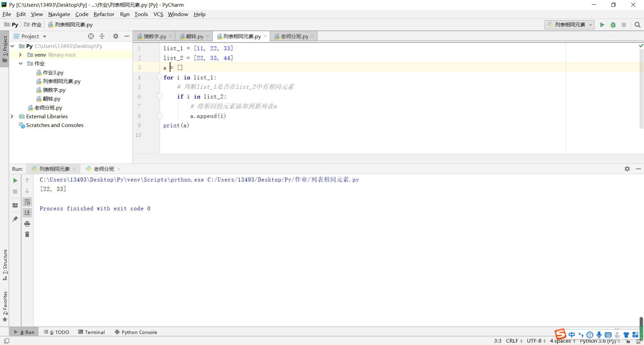This screenshot has height=345, width=644.
Task: Switch to 翻转.py editor tab
Action: tap(195, 36)
